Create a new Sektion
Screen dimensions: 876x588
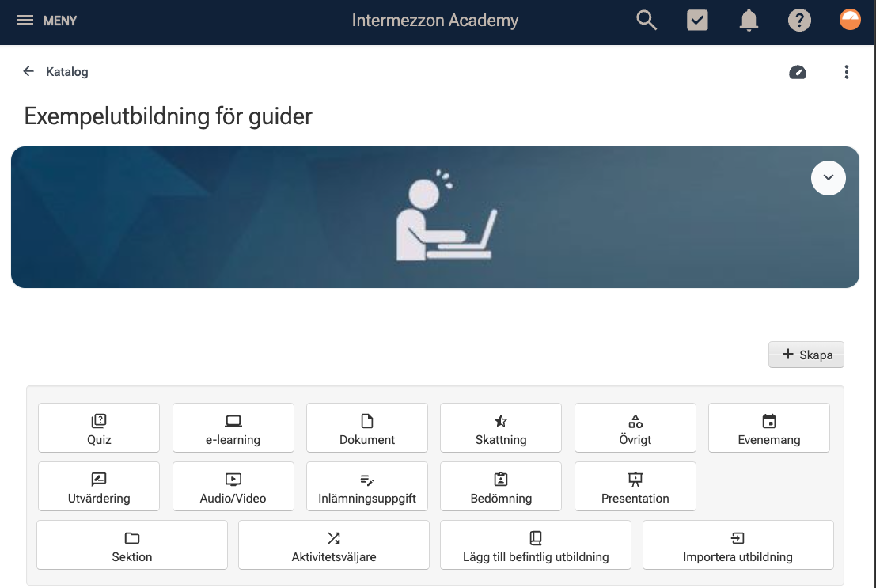point(132,545)
